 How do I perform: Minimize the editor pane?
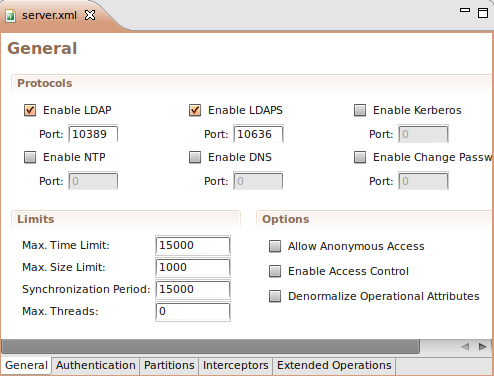(x=465, y=10)
